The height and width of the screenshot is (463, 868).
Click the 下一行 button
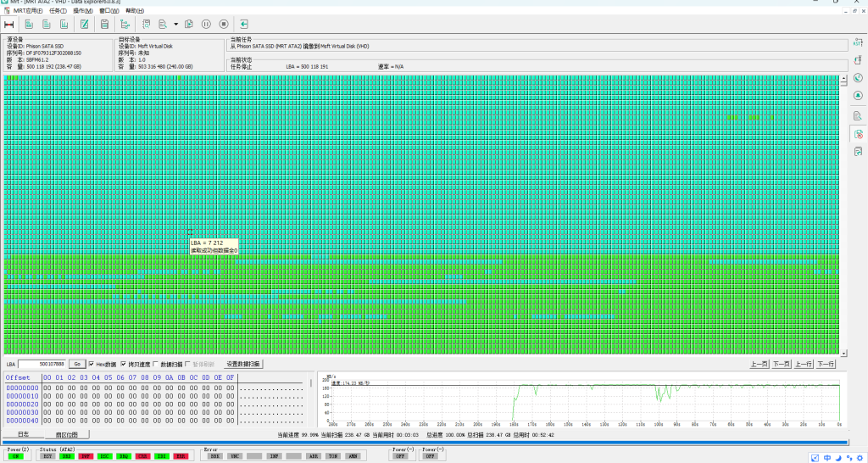pos(826,364)
